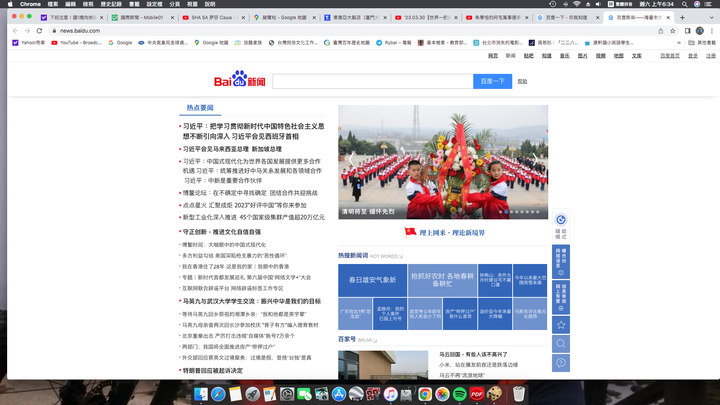Open Music app from the Dock

[390, 394]
